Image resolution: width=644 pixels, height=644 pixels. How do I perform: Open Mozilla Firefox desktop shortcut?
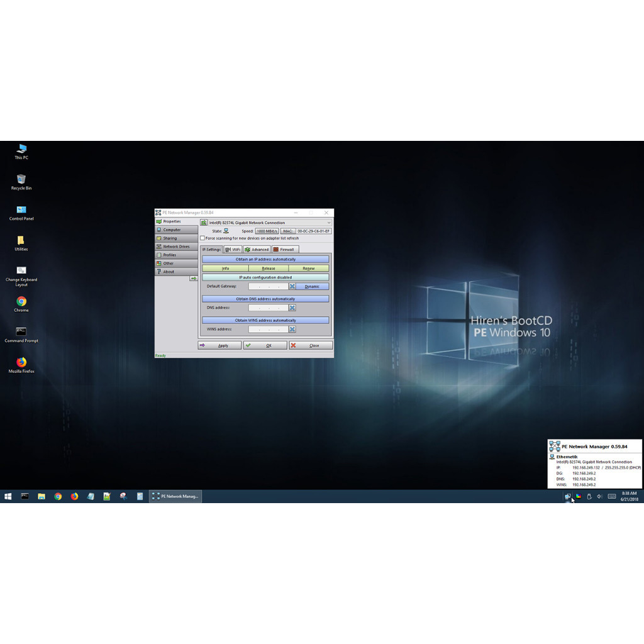tap(21, 363)
